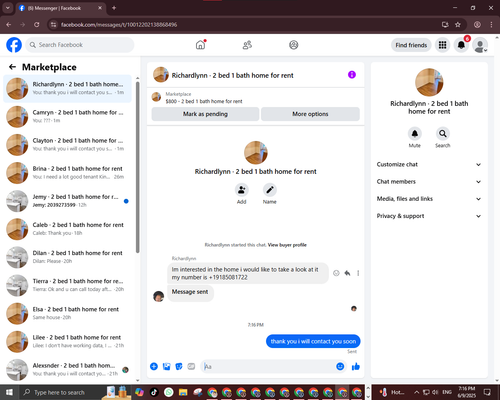Open the browser tab search chevron
The image size is (500, 400).
(8, 8)
